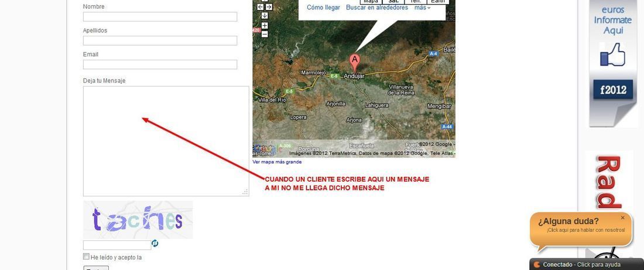Click Marmolejo label on the map
Viewport: 644px width, 270px height.
click(x=313, y=73)
